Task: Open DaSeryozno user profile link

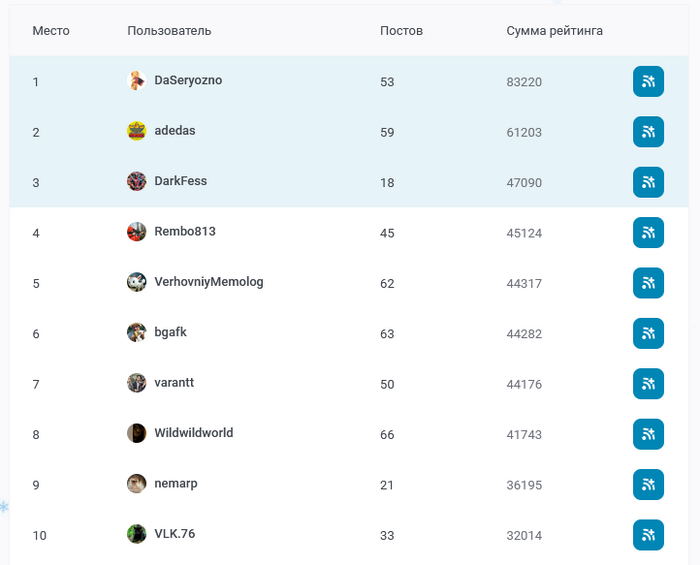Action: 188,80
